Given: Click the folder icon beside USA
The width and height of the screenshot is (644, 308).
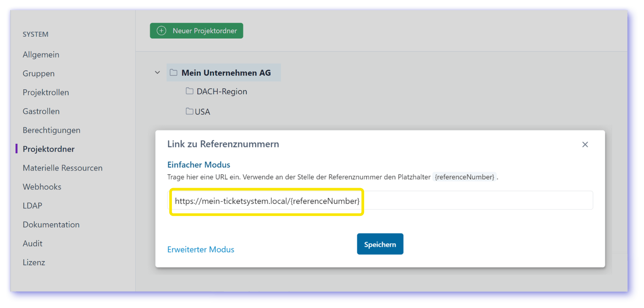Looking at the screenshot, I should 189,111.
